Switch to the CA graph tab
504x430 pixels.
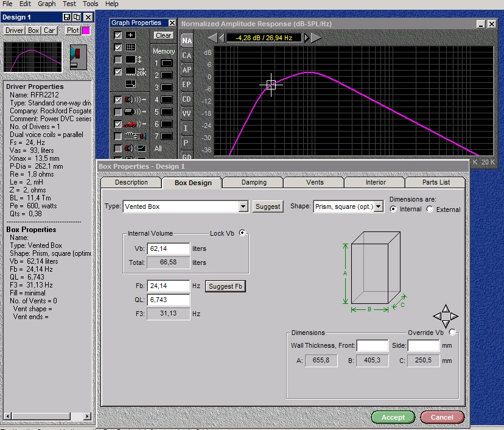coord(186,55)
